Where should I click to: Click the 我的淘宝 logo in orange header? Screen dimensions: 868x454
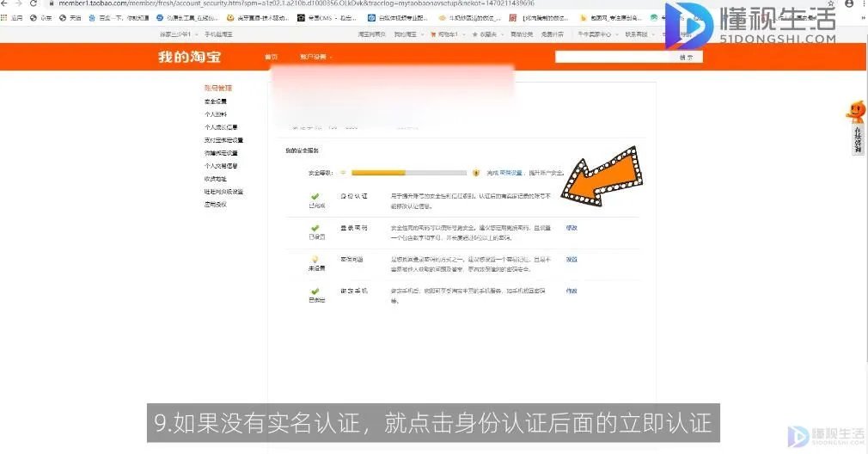189,57
